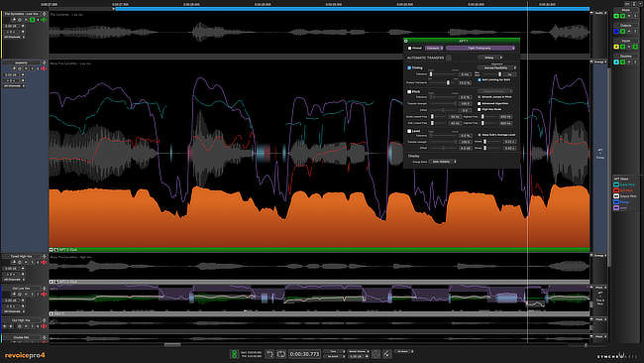Image resolution: width=644 pixels, height=363 pixels.
Task: Click the green transport icon in bottom bar
Action: [234, 354]
